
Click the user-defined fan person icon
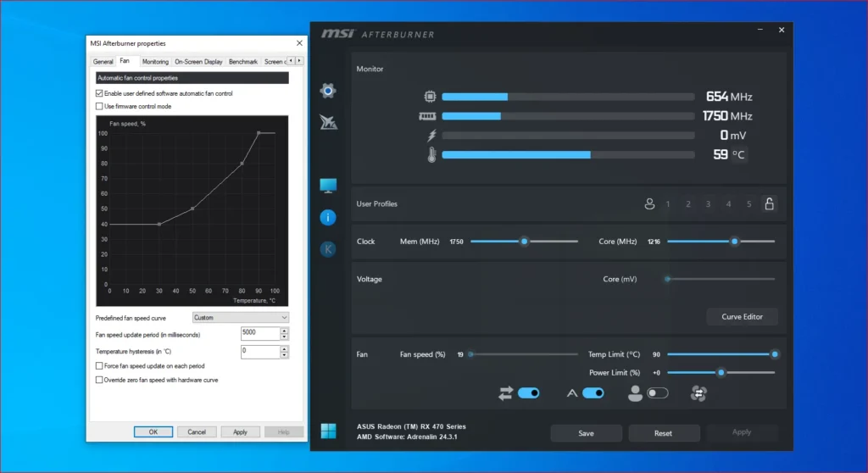635,393
